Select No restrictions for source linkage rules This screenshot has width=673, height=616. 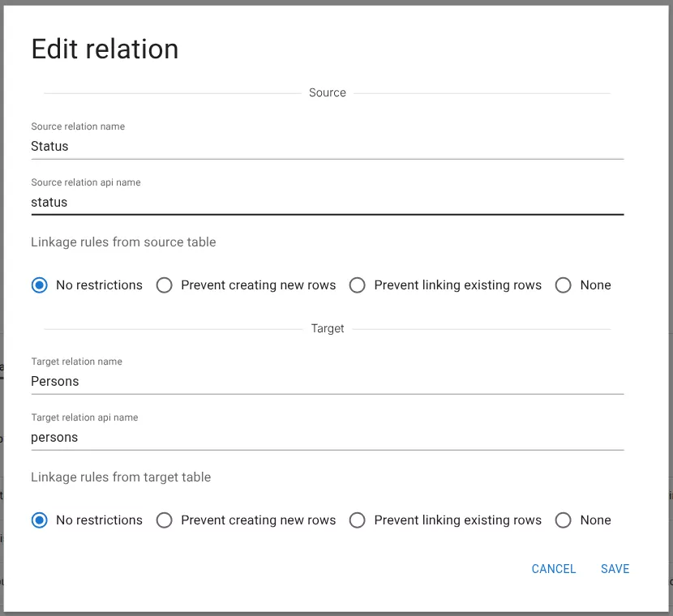click(40, 285)
